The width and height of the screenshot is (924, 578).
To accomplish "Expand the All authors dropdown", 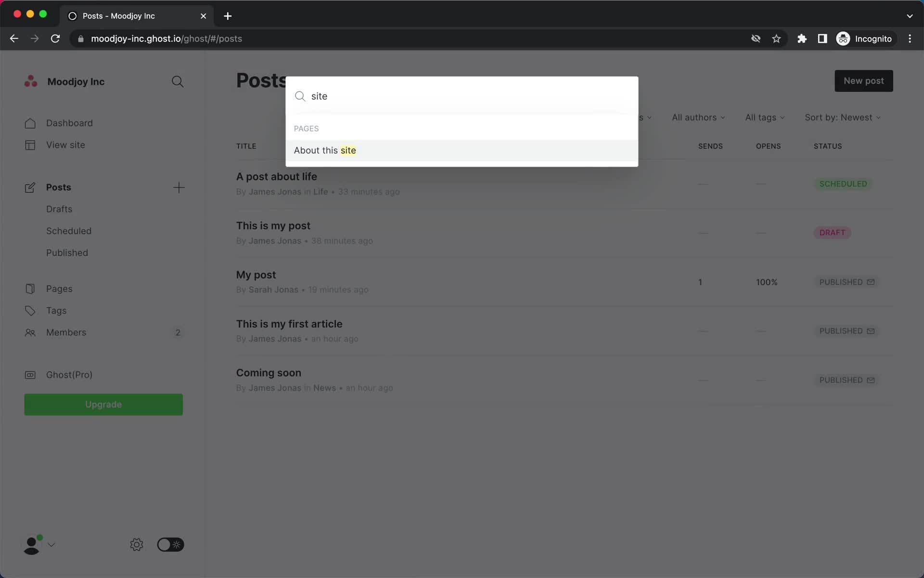I will click(x=698, y=117).
